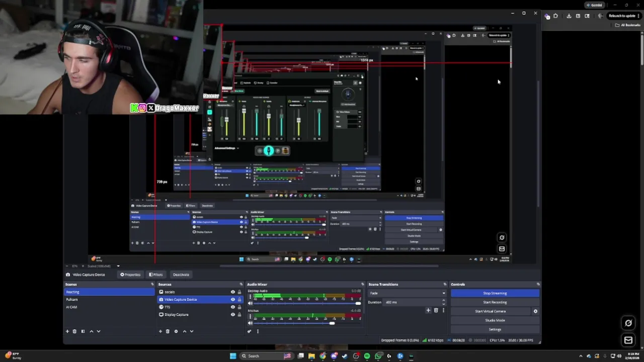Viewport: 644px width, 362px height.
Task: Open Discord from the taskbar
Action: (334, 356)
